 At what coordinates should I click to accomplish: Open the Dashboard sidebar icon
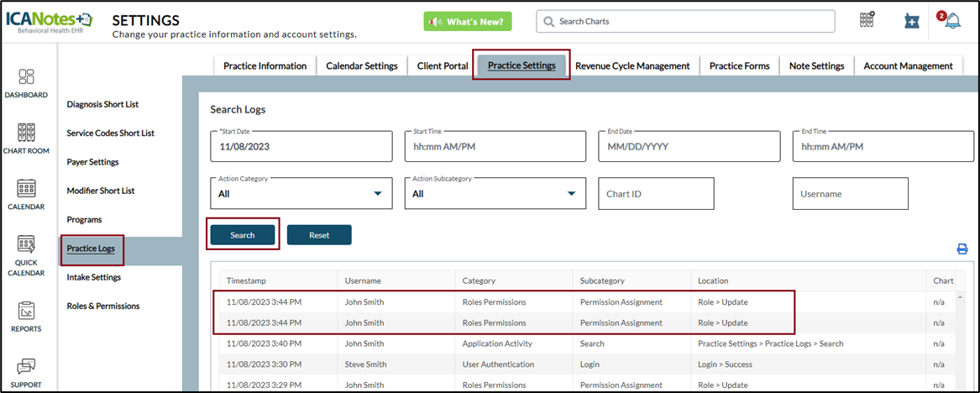[x=26, y=77]
